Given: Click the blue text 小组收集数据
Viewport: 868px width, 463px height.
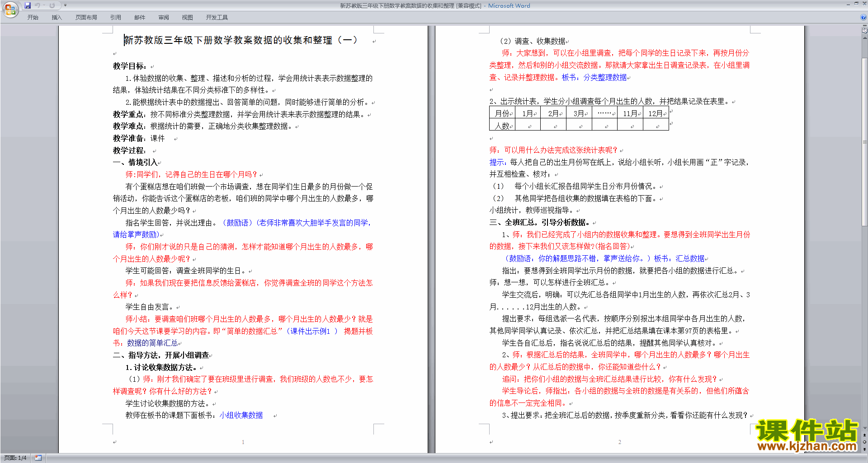Looking at the screenshot, I should coord(241,415).
